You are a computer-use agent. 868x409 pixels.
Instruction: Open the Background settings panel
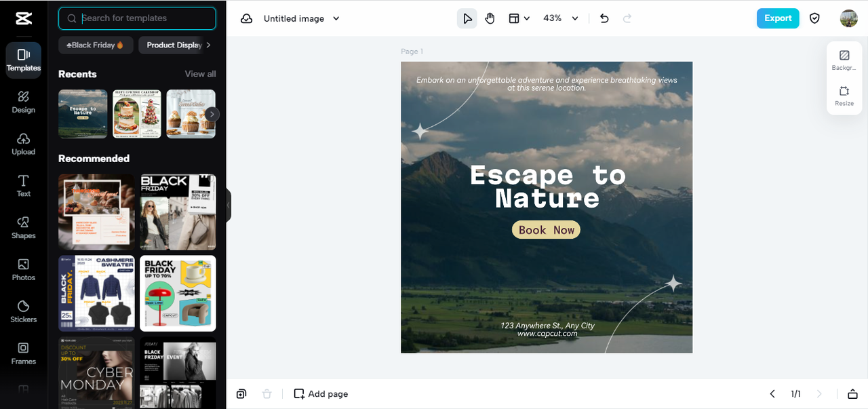844,60
